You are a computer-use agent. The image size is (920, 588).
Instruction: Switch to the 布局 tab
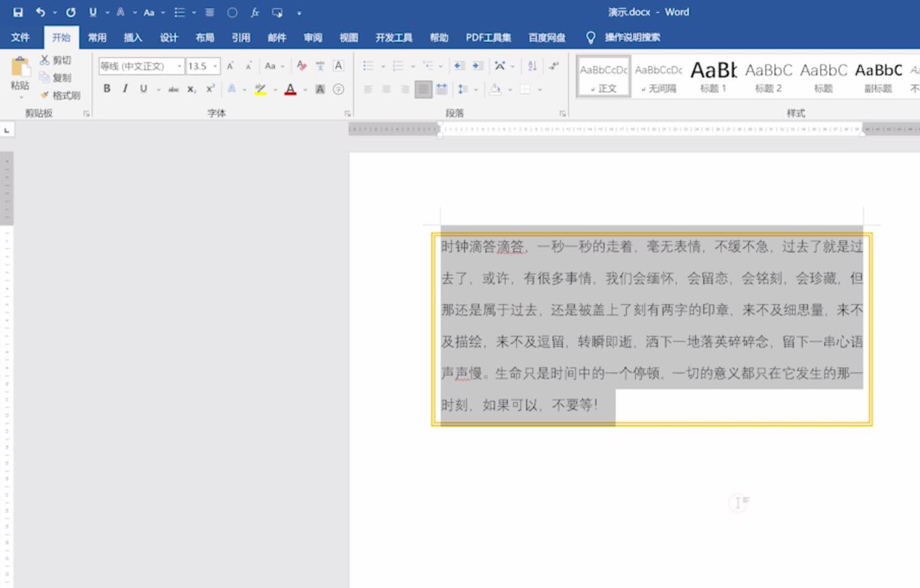click(205, 37)
